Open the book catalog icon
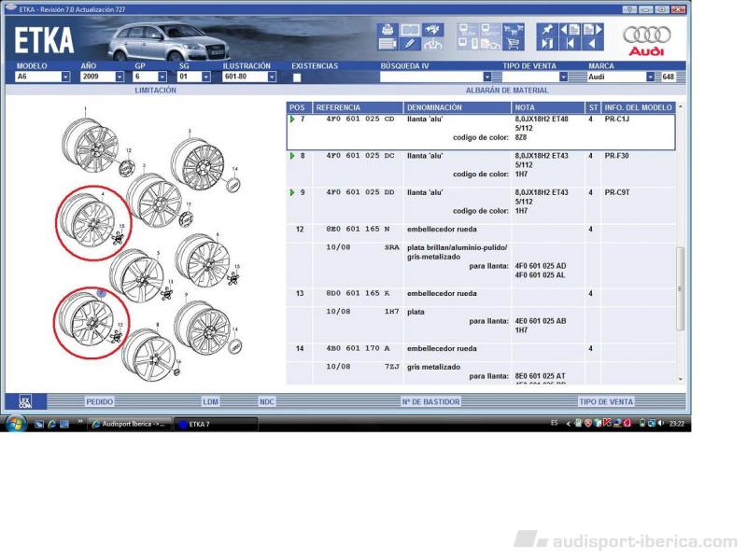This screenshot has height=560, width=747. coord(410,30)
